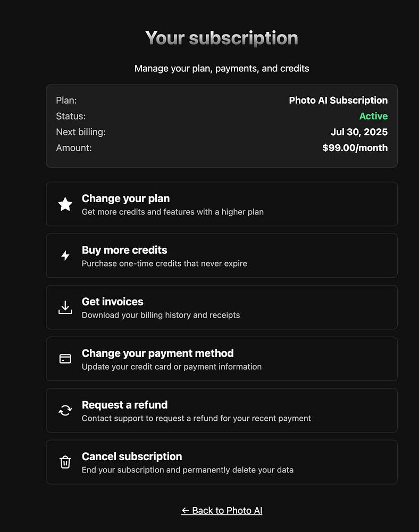The width and height of the screenshot is (419, 532).
Task: Click the credit card icon
Action: coord(65,359)
